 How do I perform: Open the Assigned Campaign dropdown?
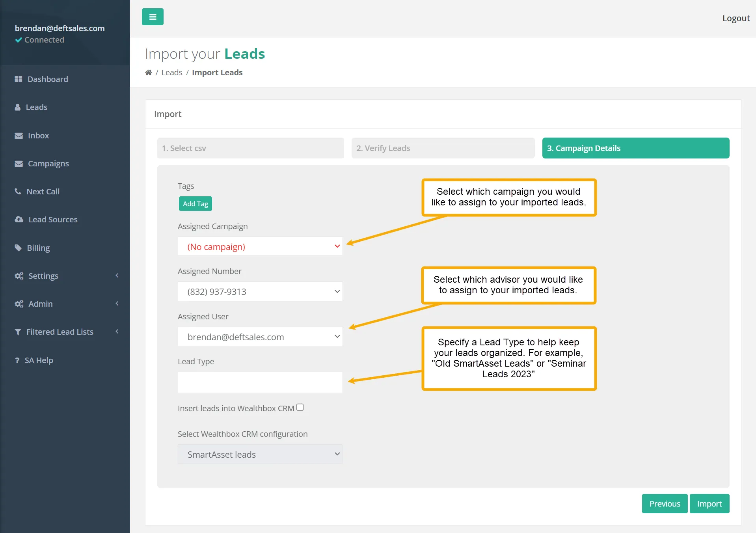tap(260, 246)
